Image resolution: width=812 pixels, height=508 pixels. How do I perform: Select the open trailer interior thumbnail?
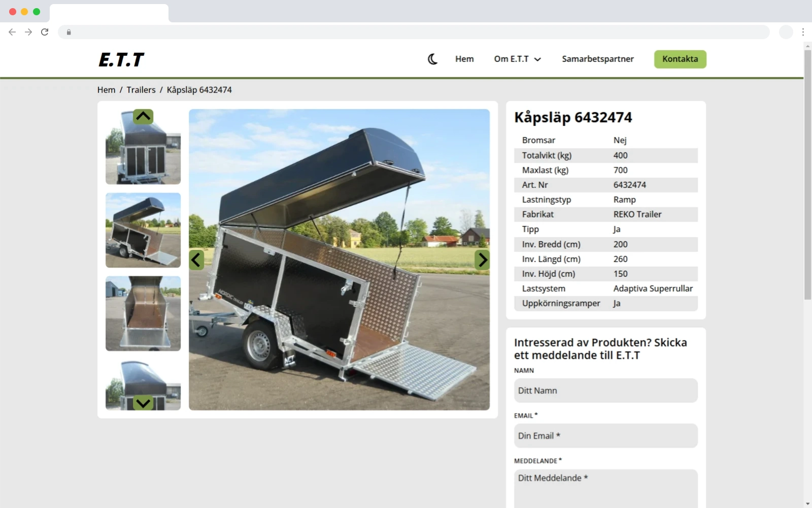tap(143, 313)
